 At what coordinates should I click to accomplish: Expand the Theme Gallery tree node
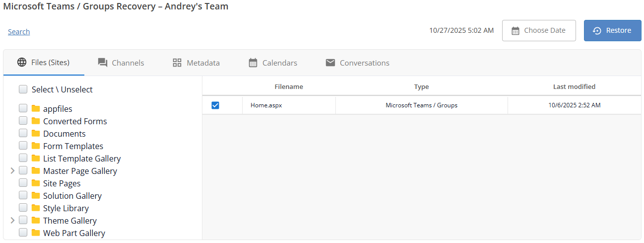12,221
